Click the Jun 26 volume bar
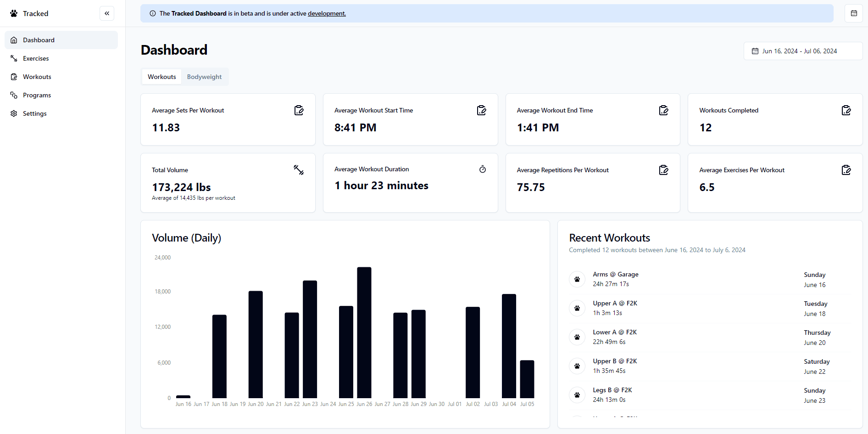 tap(364, 333)
